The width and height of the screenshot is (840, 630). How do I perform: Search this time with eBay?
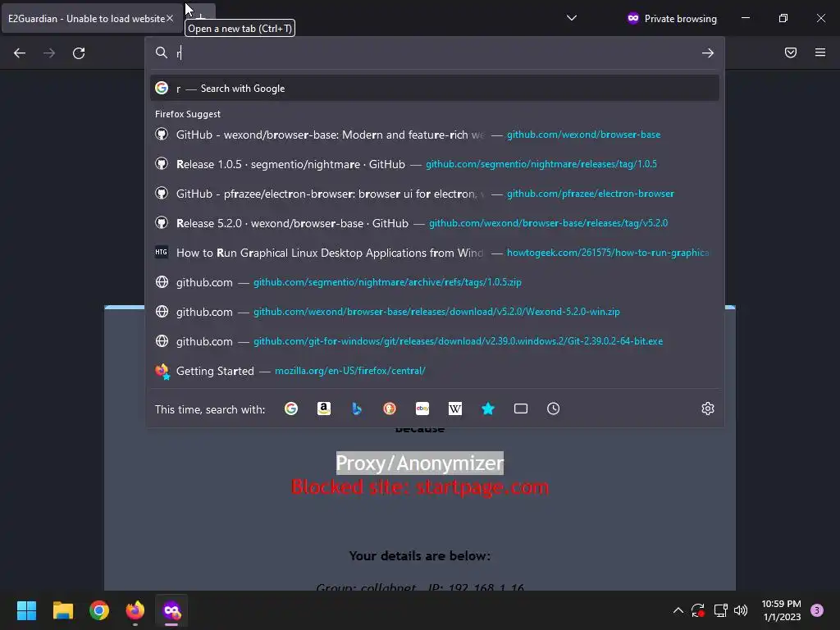(x=422, y=409)
